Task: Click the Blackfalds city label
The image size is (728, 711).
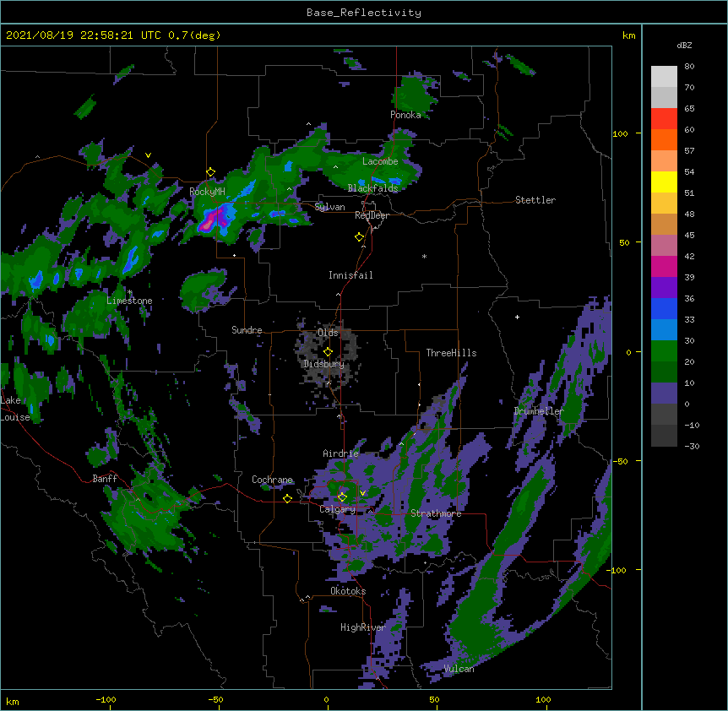Action: [x=372, y=188]
